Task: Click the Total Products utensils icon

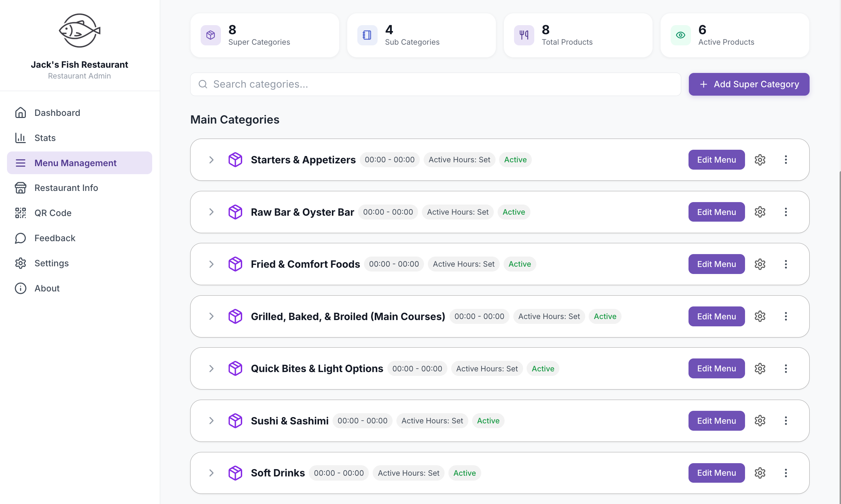Action: tap(524, 35)
